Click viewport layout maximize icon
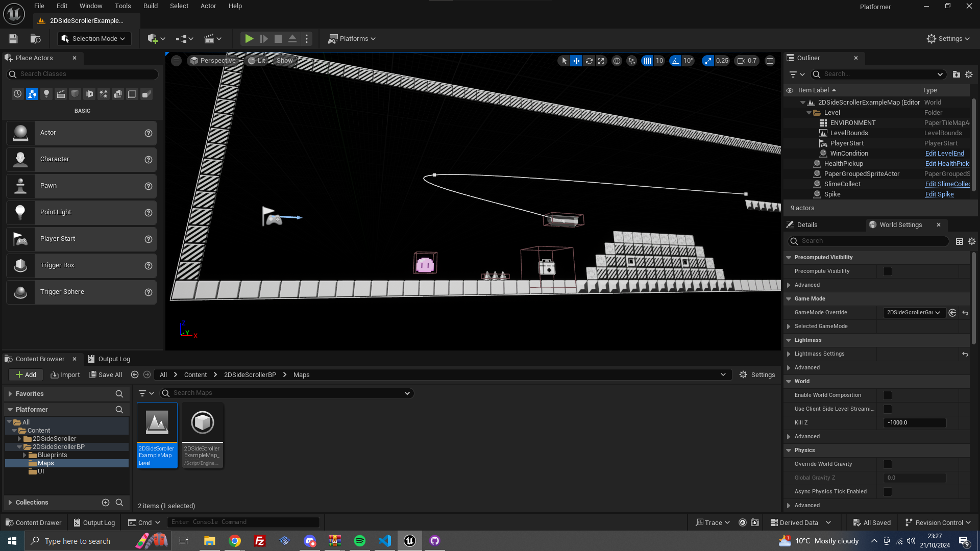This screenshot has height=551, width=980. 770,61
